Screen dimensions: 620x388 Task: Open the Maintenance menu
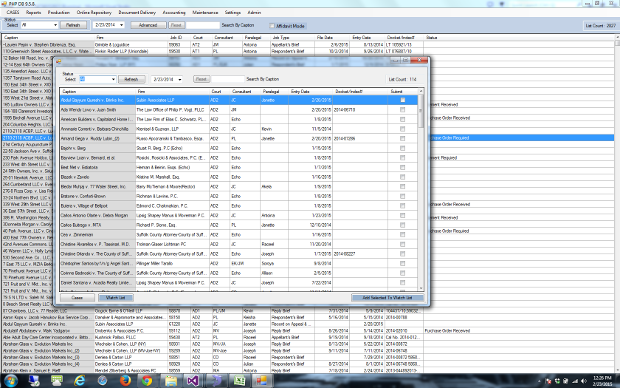pos(205,12)
